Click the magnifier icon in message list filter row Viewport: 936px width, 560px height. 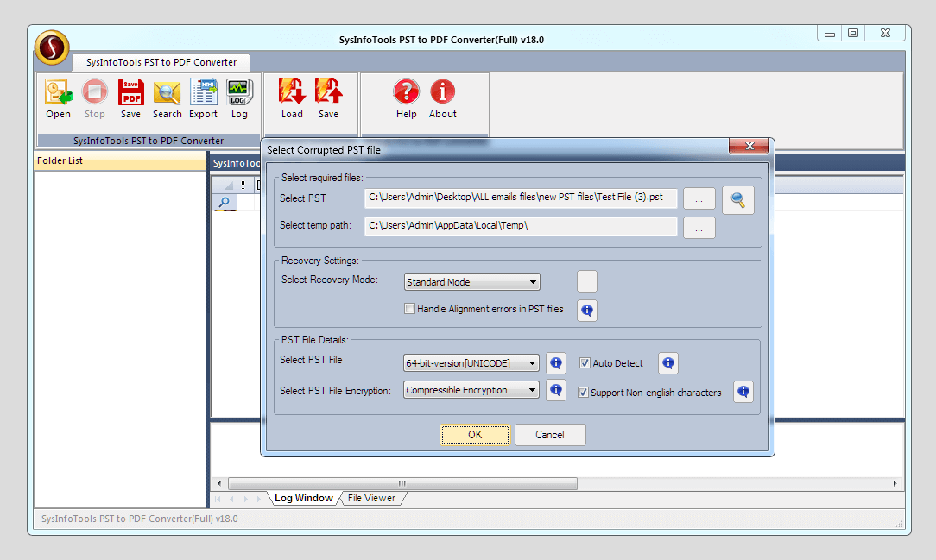(225, 202)
